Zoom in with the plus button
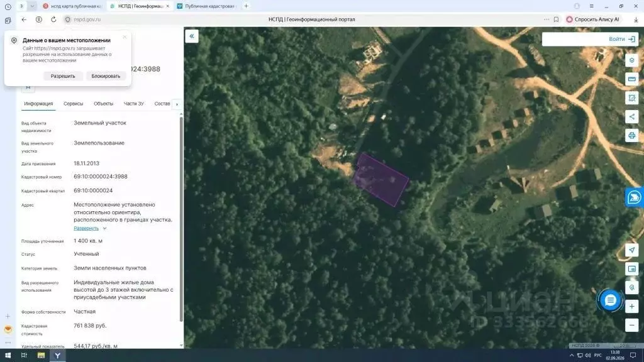Viewport: 644px width, 362px height. 631,306
